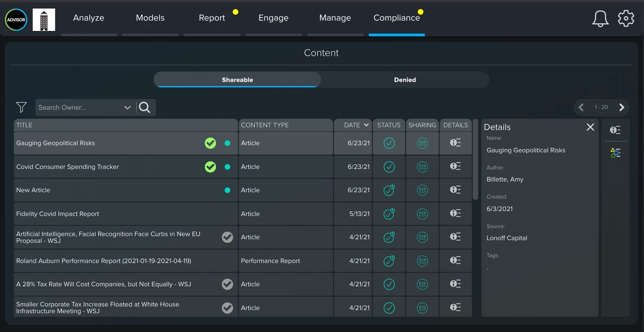
Task: Click the CONTENT TYPE column header
Action: [x=286, y=125]
